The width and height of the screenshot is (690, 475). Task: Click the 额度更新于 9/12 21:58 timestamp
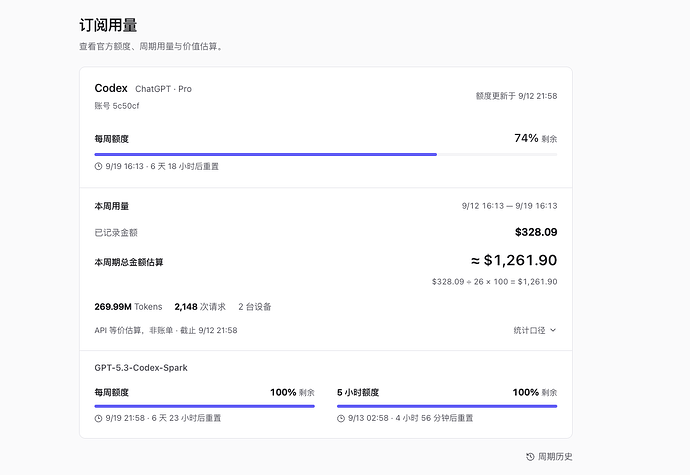point(516,96)
